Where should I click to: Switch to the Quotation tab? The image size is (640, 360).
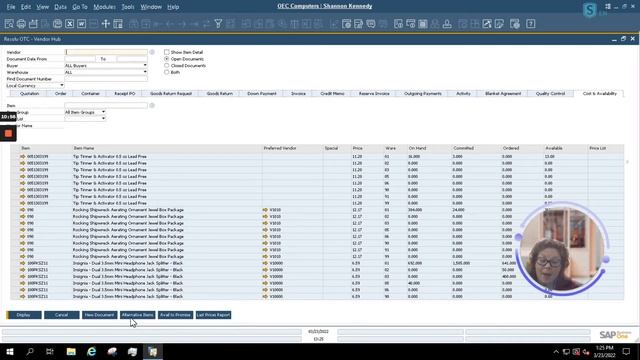29,93
